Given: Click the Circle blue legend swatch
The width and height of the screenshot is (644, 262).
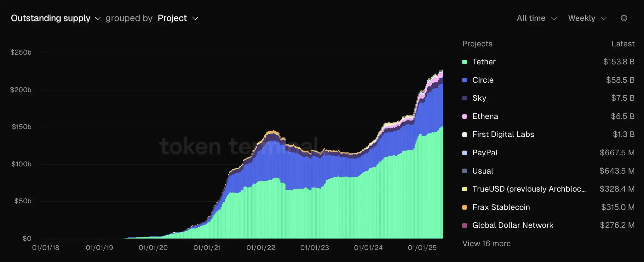Looking at the screenshot, I should pos(464,80).
